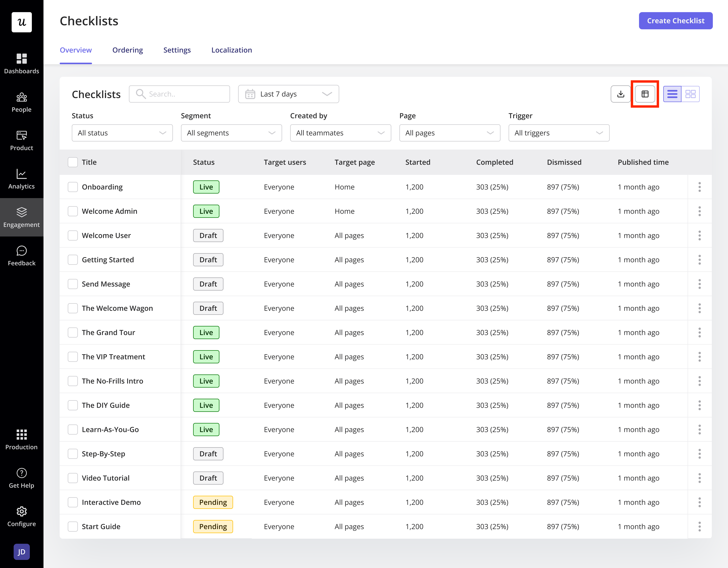The width and height of the screenshot is (728, 568).
Task: Click the Live badge for Onboarding
Action: pos(206,187)
